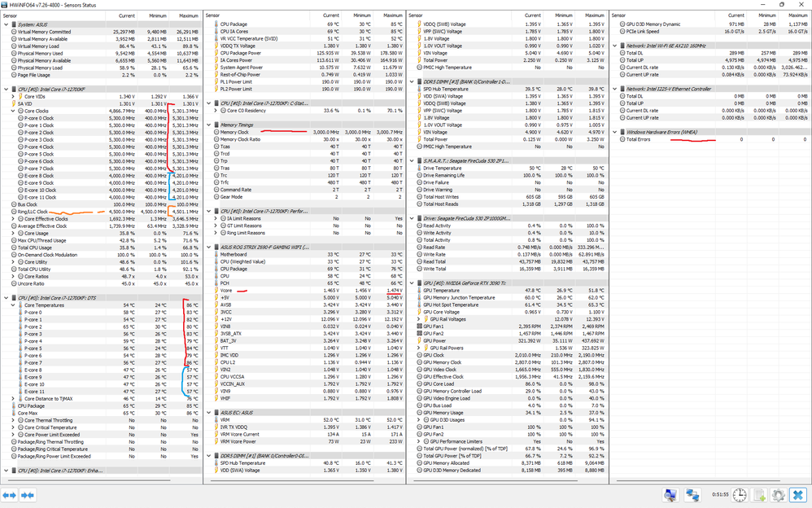Select the GPU Temperature row
The height and width of the screenshot is (508, 812).
pyautogui.click(x=509, y=291)
